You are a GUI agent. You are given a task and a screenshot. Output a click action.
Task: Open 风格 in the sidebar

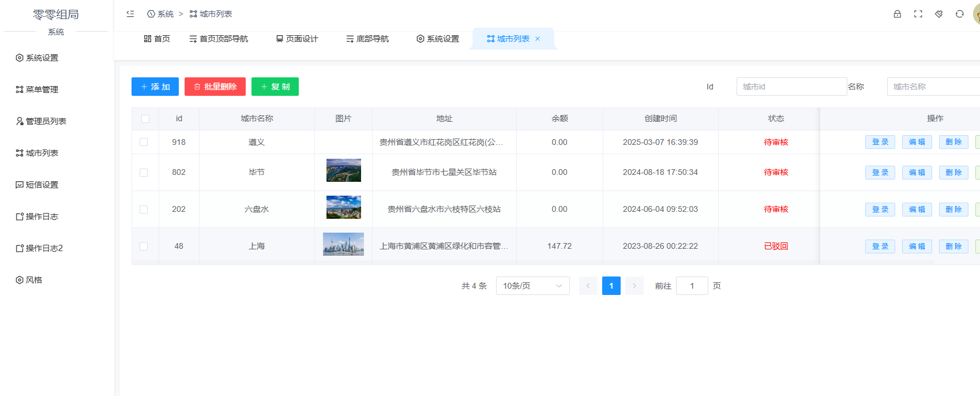(x=33, y=280)
